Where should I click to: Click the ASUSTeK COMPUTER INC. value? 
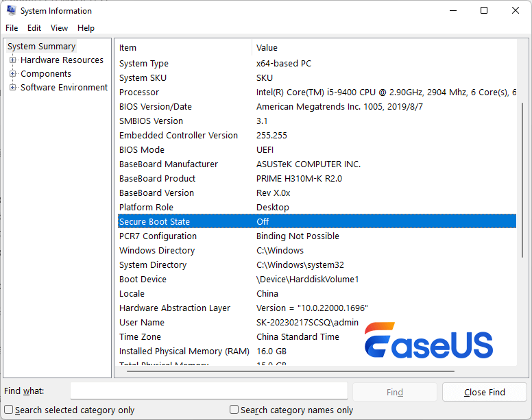pos(309,164)
